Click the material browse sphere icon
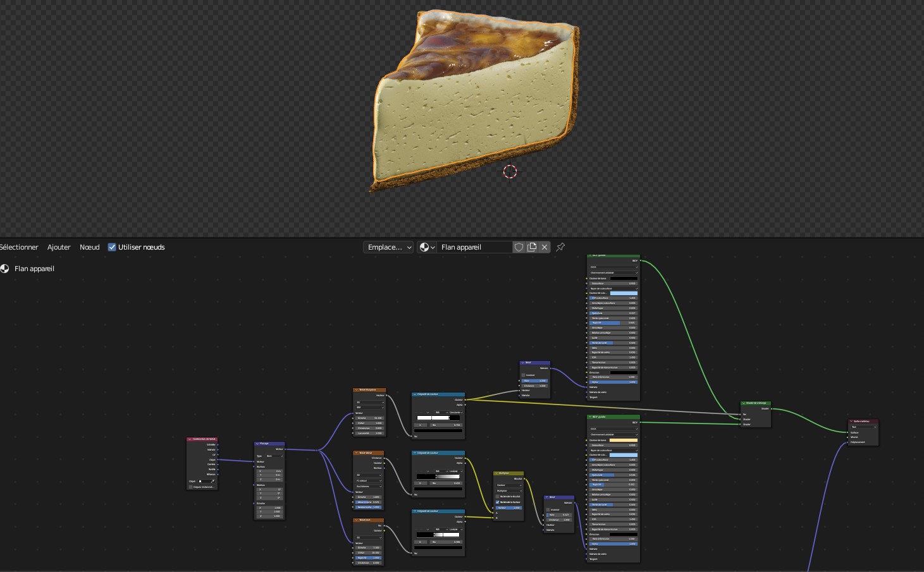The height and width of the screenshot is (572, 924). [x=427, y=247]
